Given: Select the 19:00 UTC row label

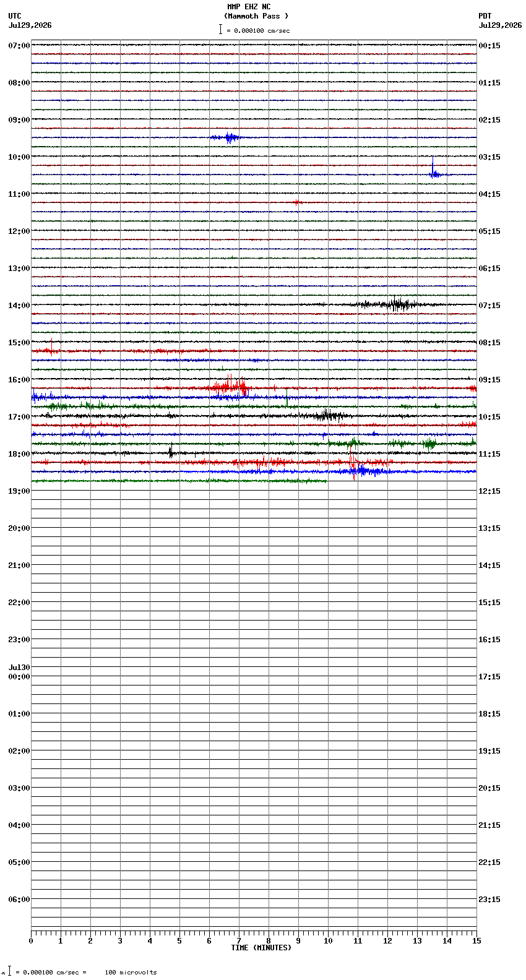Looking at the screenshot, I should tap(19, 491).
